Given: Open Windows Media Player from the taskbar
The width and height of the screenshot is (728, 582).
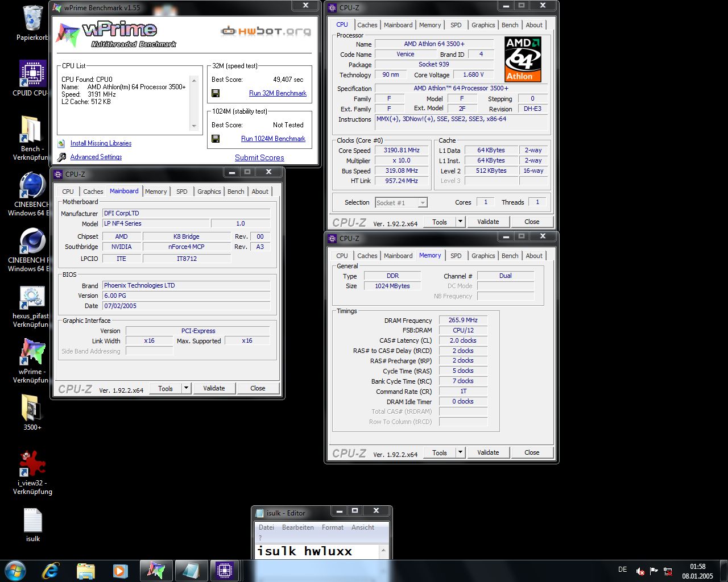Looking at the screenshot, I should click(x=119, y=571).
